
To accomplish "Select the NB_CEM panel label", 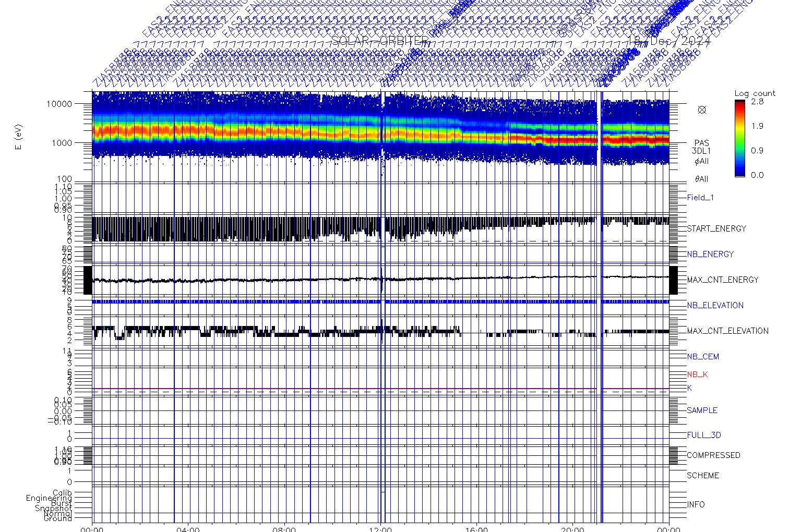I will point(703,357).
